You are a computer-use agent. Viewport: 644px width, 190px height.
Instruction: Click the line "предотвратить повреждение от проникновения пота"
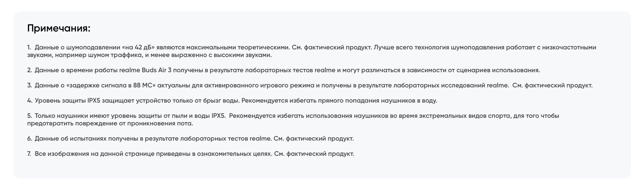pos(110,123)
